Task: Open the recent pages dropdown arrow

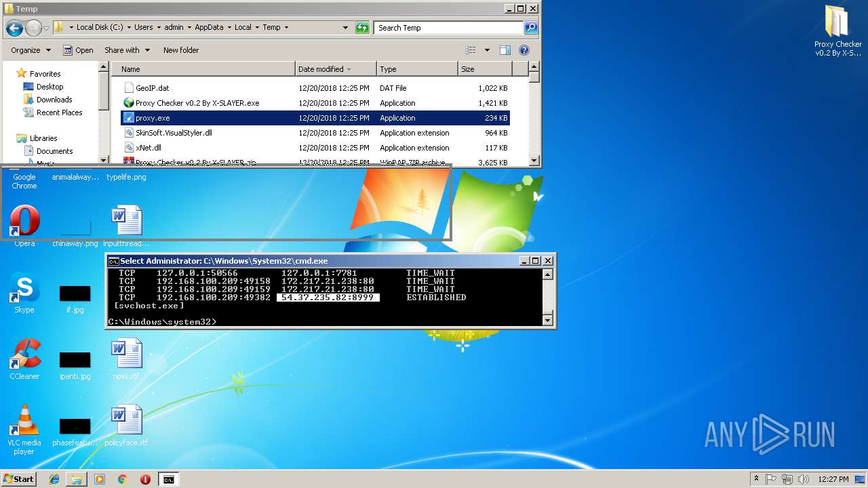Action: (46, 28)
